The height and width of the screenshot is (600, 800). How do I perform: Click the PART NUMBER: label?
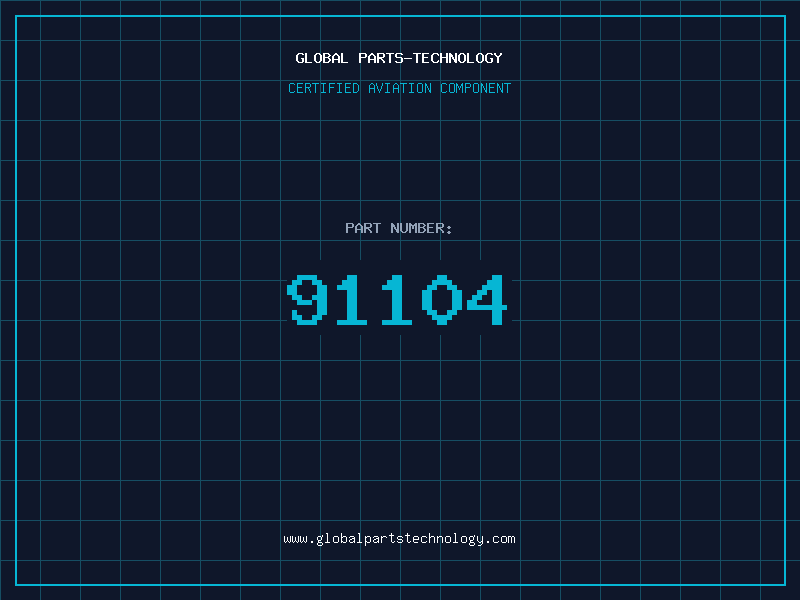click(398, 228)
